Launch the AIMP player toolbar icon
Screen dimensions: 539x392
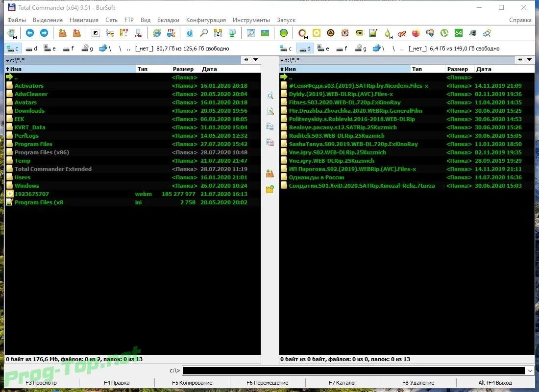click(x=330, y=33)
